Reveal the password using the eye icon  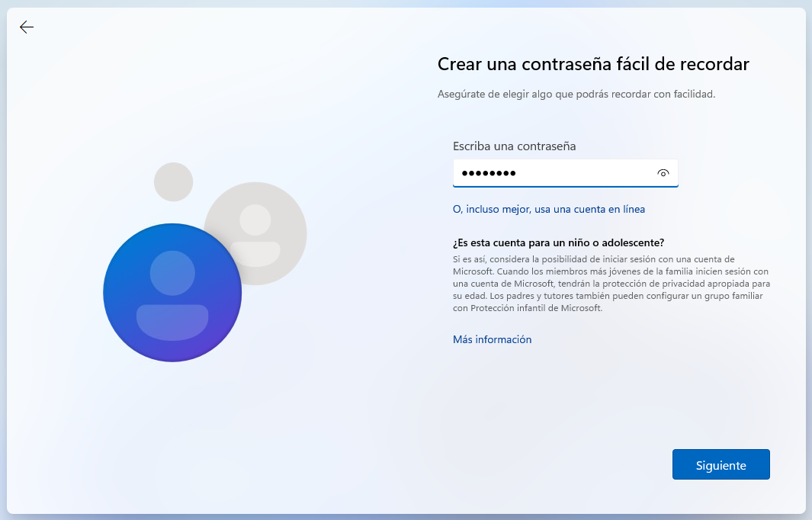click(663, 173)
